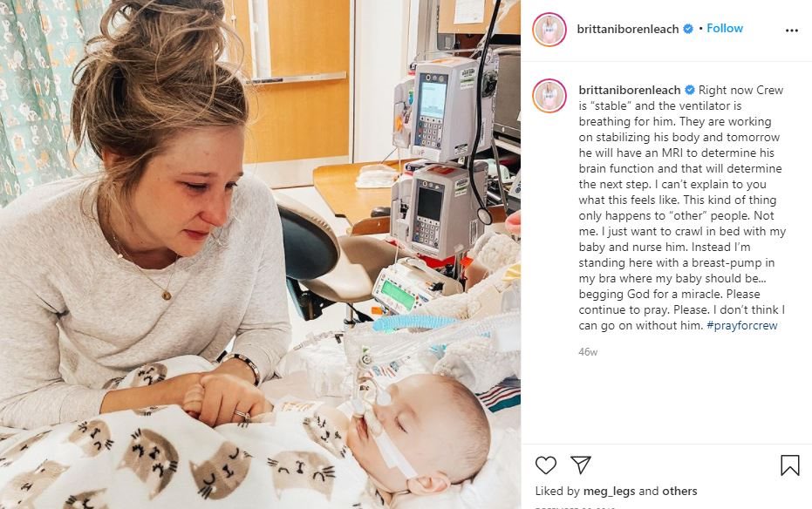812x509 pixels.
Task: Click the "Liked by" text
Action: 557,491
